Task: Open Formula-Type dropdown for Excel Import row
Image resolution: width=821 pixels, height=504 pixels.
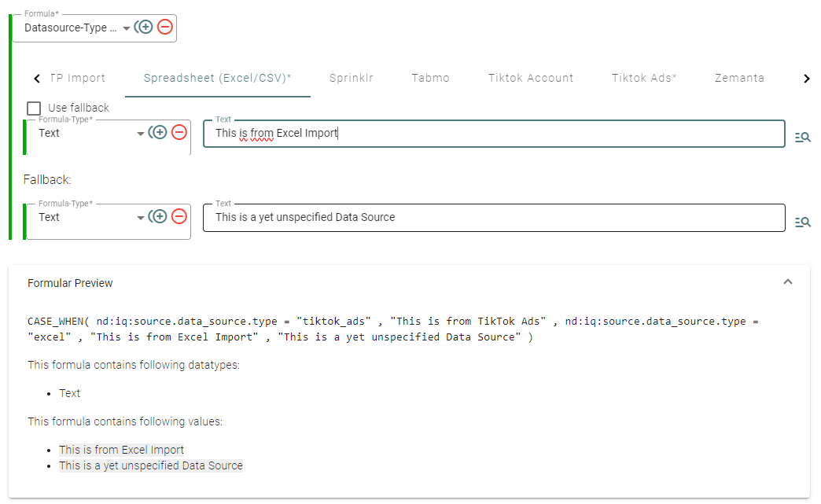Action: click(x=140, y=134)
